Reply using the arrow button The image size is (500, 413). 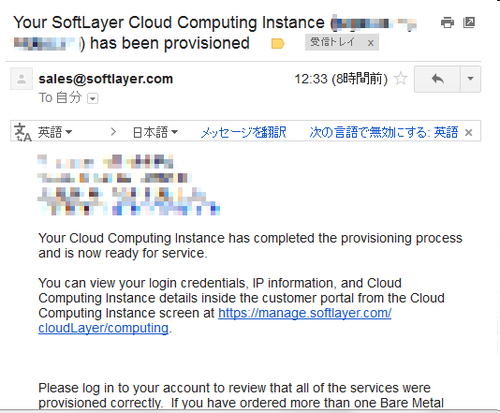click(437, 79)
